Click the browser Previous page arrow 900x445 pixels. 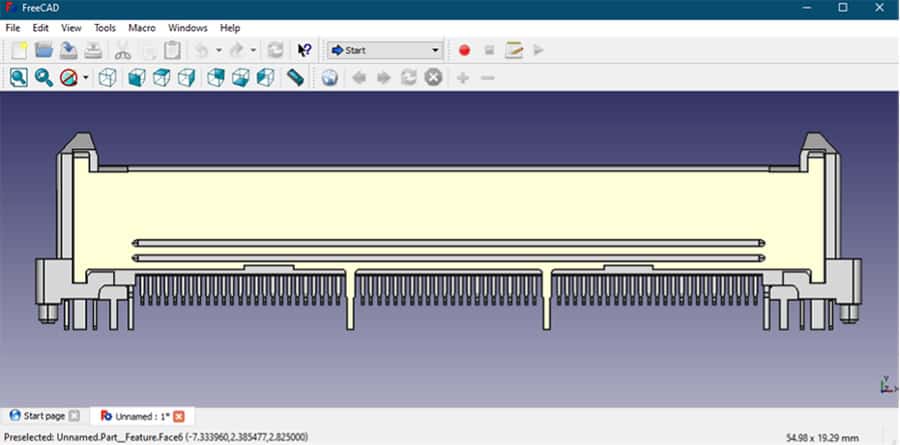(359, 78)
